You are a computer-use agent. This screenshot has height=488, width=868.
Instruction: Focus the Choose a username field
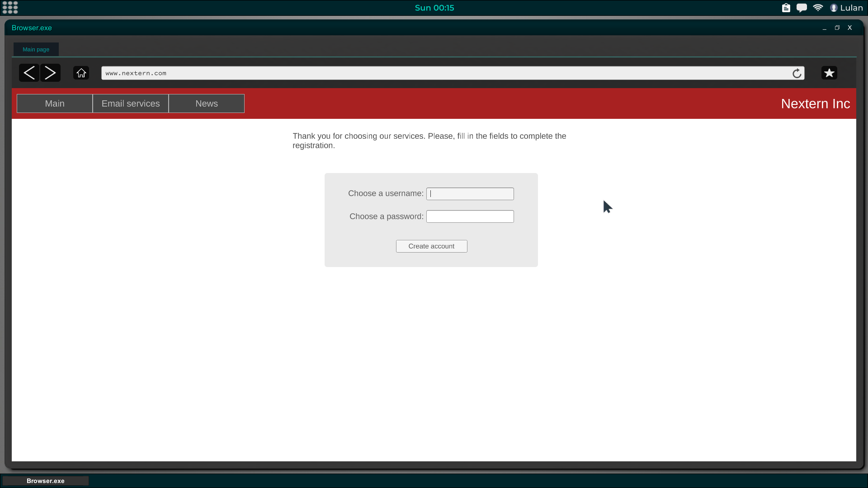470,194
